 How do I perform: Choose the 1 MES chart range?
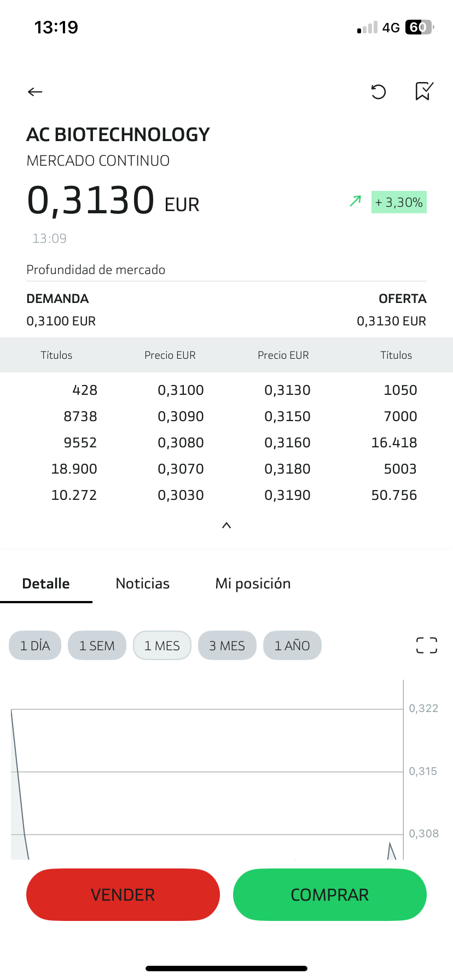(x=162, y=646)
